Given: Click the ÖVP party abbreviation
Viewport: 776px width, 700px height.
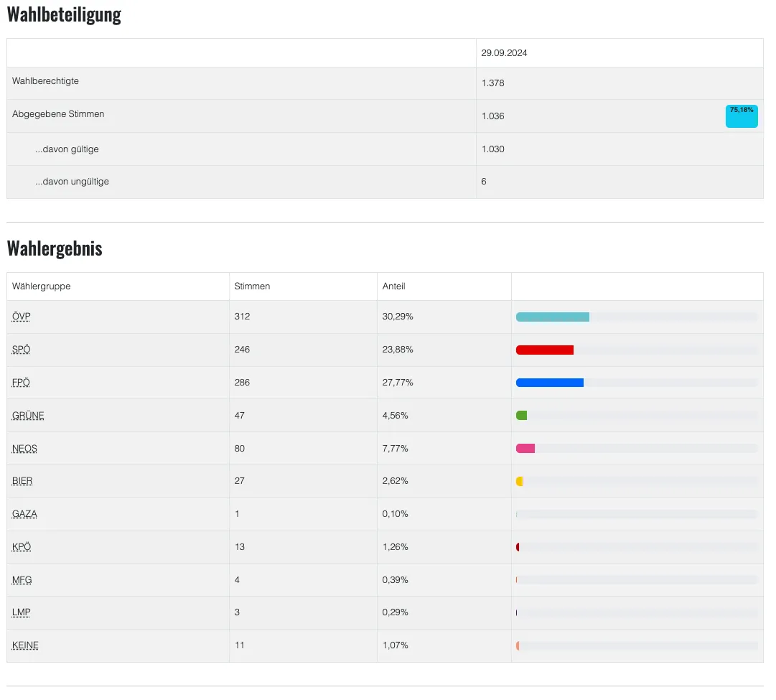Looking at the screenshot, I should pyautogui.click(x=22, y=317).
